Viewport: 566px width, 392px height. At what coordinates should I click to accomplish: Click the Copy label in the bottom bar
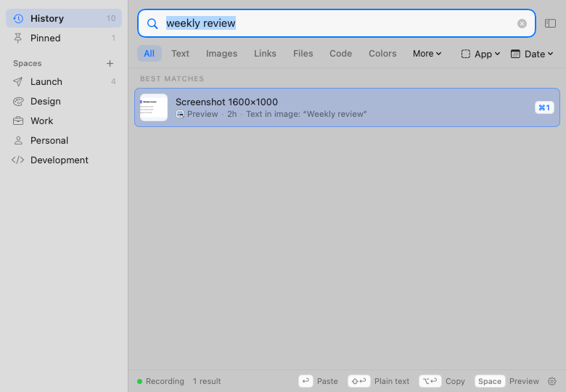455,381
